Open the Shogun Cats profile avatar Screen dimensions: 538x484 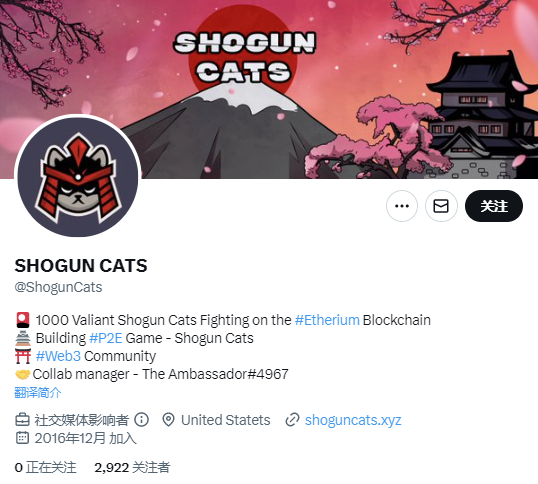click(x=78, y=177)
